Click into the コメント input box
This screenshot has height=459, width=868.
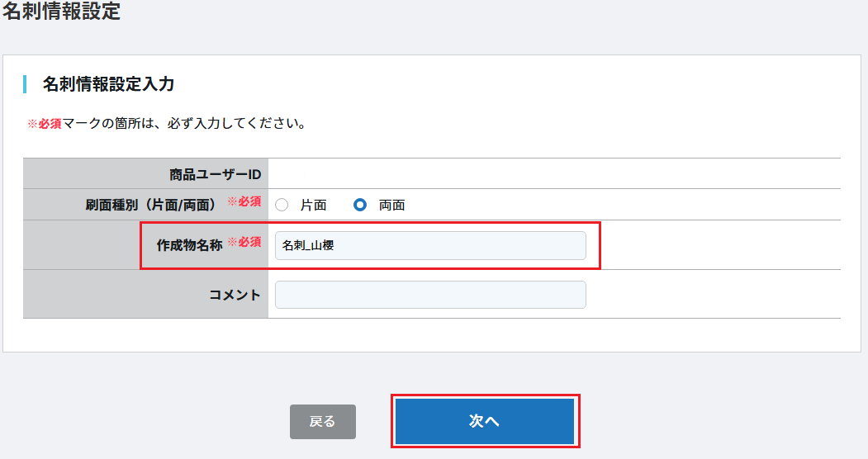[429, 295]
